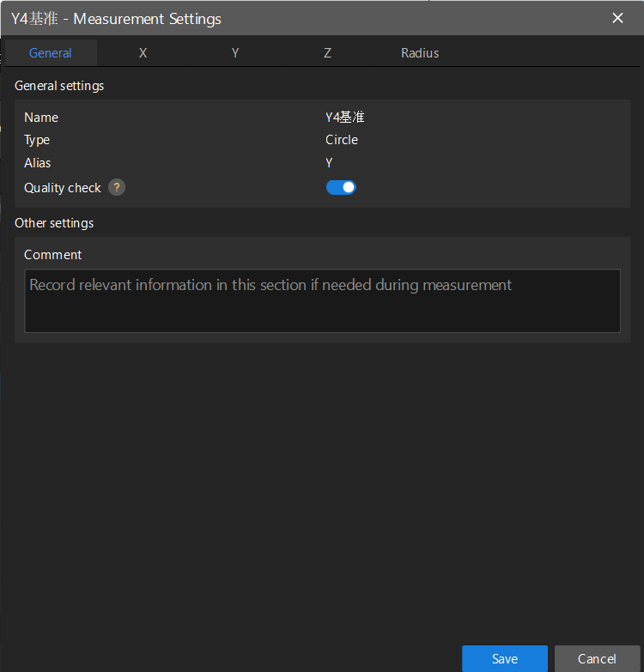Image resolution: width=644 pixels, height=672 pixels.
Task: Save the measurement settings
Action: coord(505,658)
